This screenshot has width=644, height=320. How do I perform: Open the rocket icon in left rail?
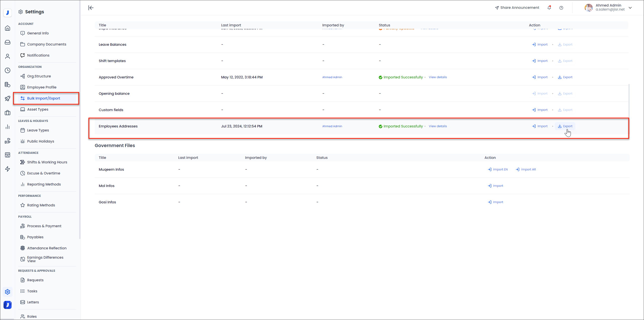[8, 99]
